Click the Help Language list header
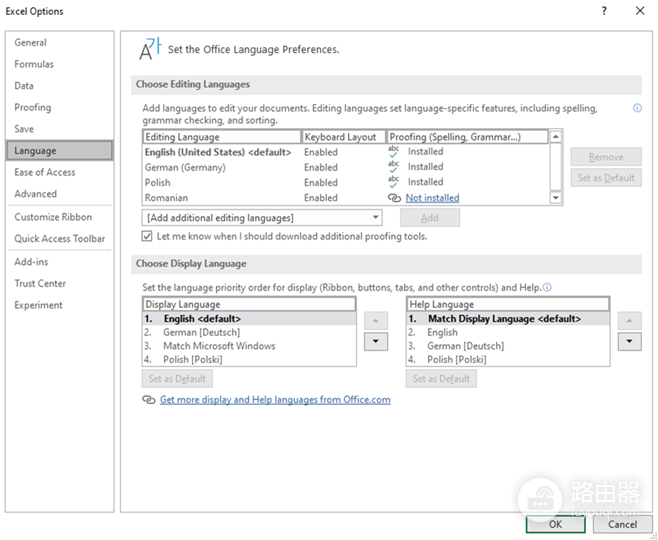Viewport: 658px width, 540px height. 508,304
